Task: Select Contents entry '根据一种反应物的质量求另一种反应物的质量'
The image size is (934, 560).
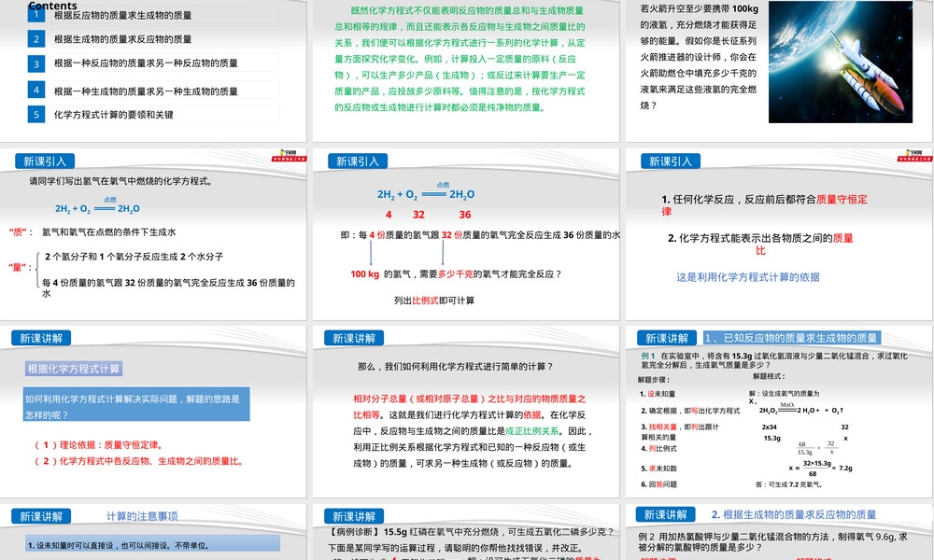Action: pyautogui.click(x=146, y=63)
